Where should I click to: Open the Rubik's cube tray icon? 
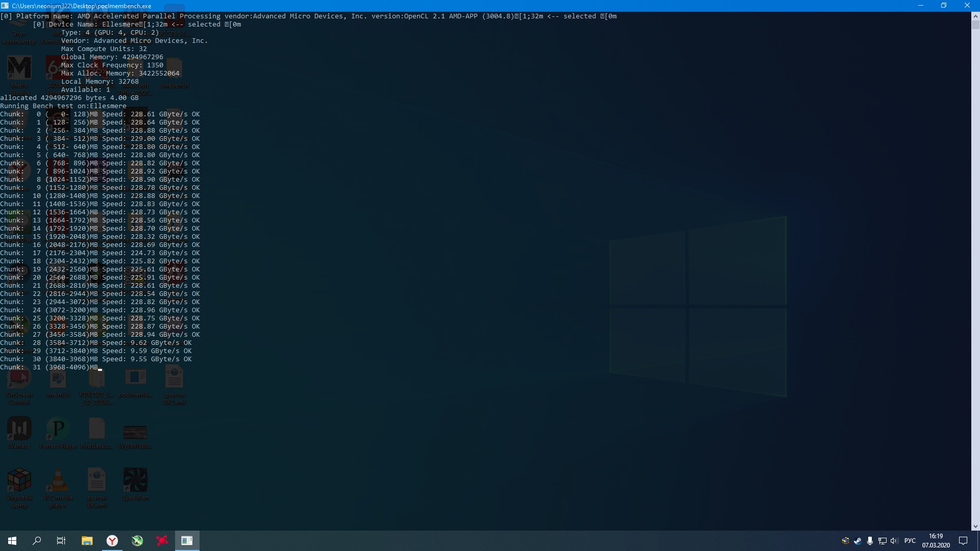pyautogui.click(x=846, y=541)
